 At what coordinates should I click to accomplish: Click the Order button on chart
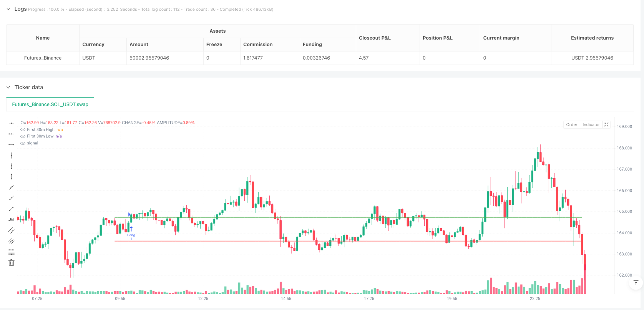tap(571, 124)
